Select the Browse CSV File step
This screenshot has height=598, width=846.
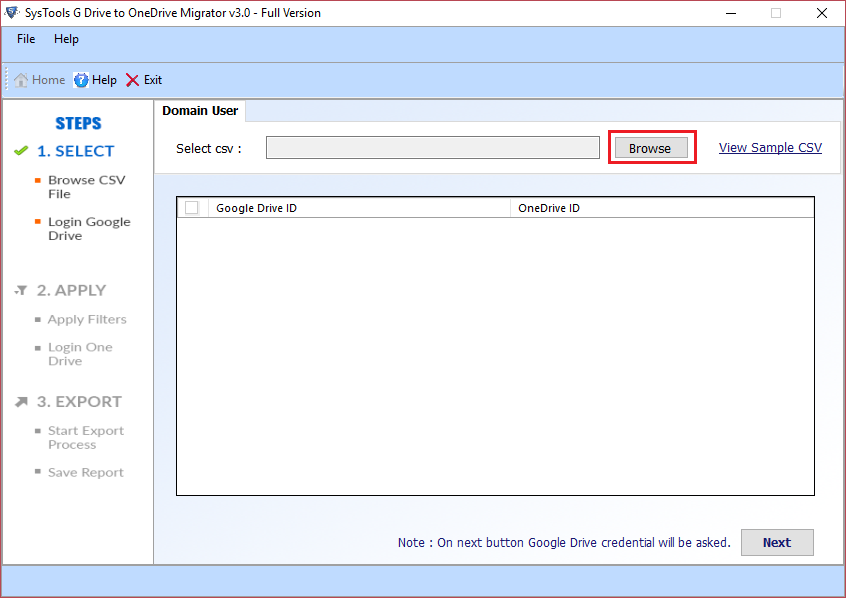point(86,187)
